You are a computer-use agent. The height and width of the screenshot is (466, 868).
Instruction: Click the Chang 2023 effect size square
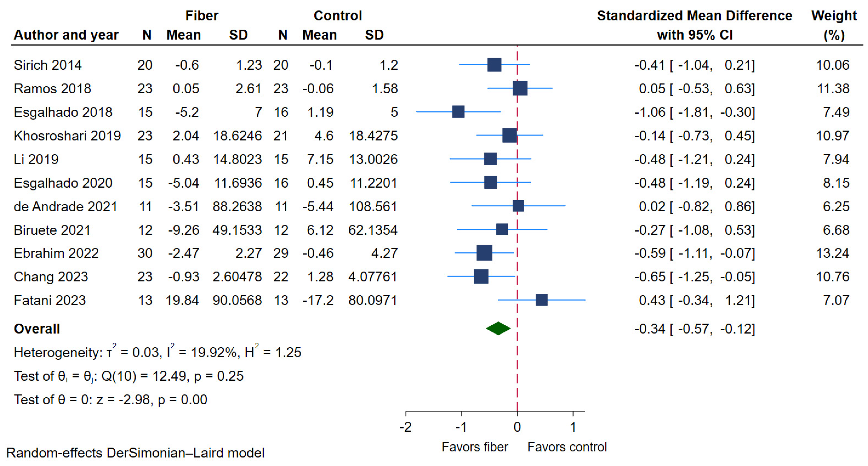pos(481,276)
